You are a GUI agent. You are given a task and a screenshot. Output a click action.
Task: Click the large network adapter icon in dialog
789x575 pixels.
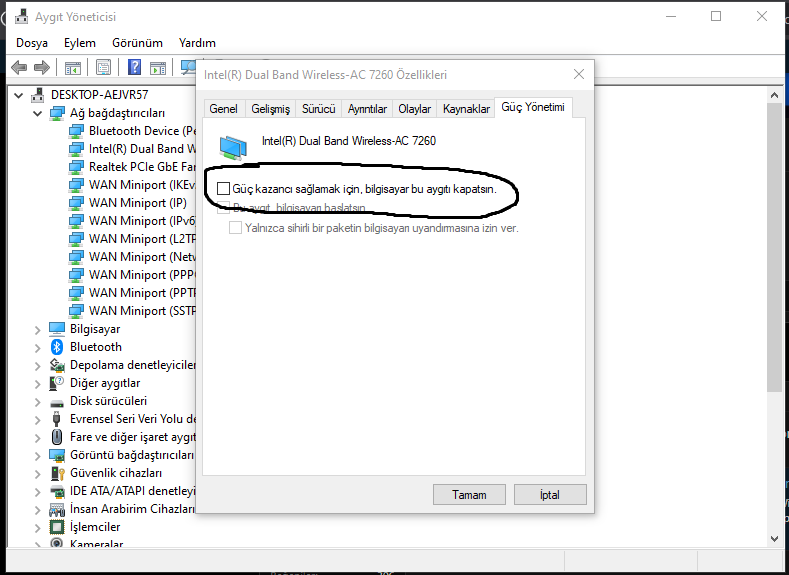233,147
